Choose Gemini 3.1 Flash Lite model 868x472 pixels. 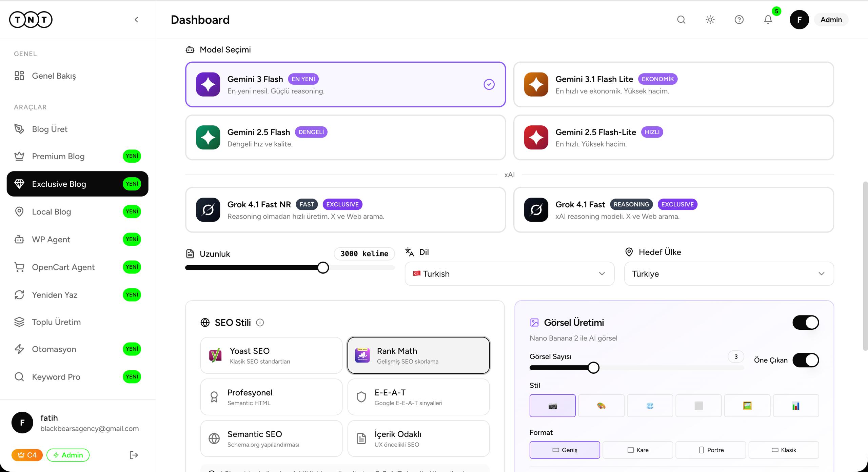point(673,84)
